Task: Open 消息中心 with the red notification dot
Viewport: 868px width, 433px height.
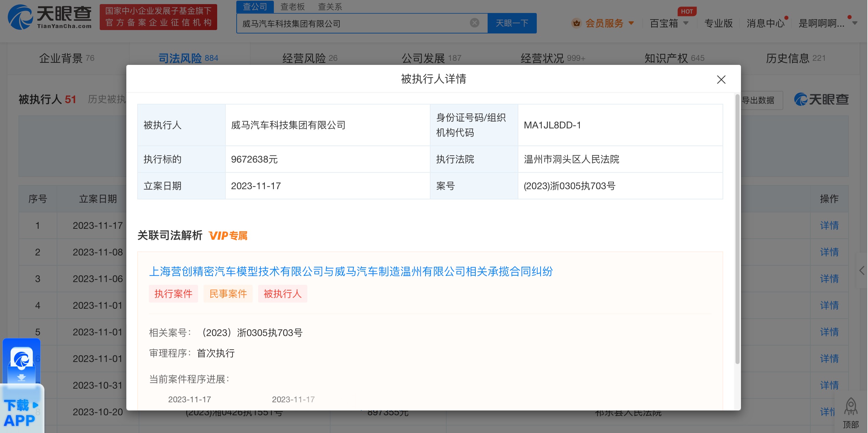Action: [765, 23]
